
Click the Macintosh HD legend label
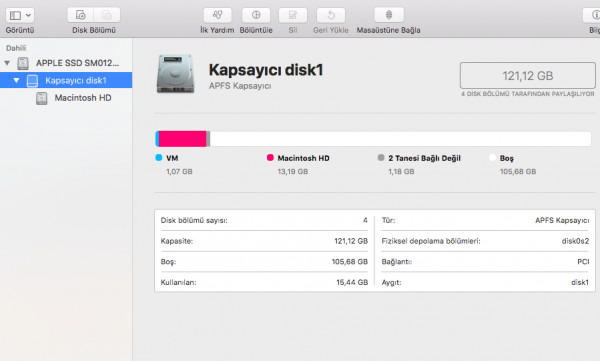coord(303,158)
